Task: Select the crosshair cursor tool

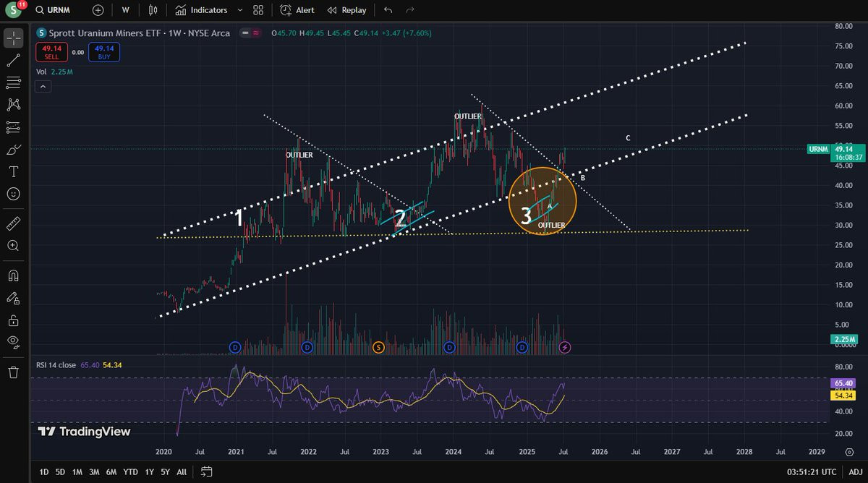Action: pyautogui.click(x=13, y=38)
